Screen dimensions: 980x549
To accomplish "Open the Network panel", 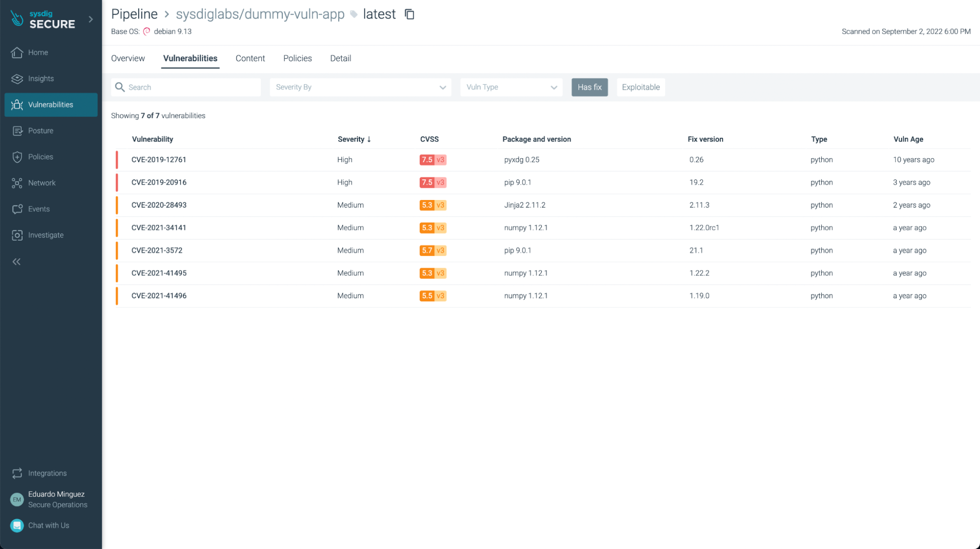I will click(41, 182).
